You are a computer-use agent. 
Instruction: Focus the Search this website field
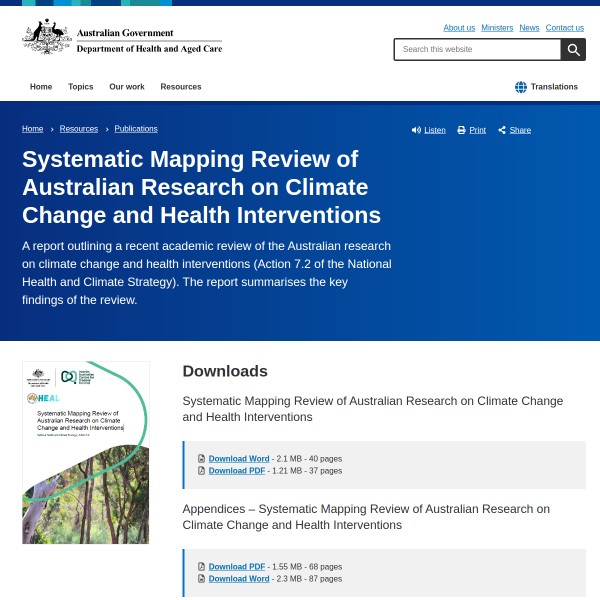pos(477,50)
